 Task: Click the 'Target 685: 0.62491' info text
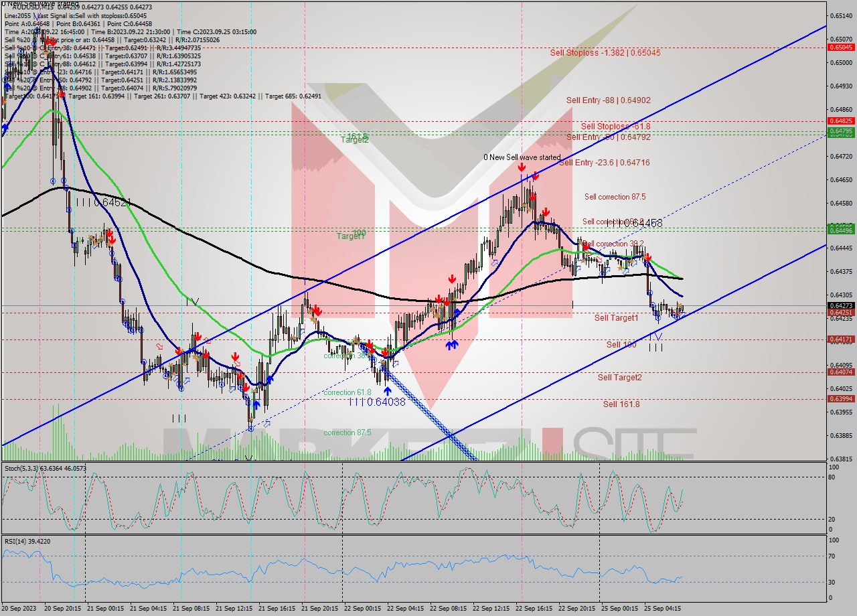[x=293, y=96]
